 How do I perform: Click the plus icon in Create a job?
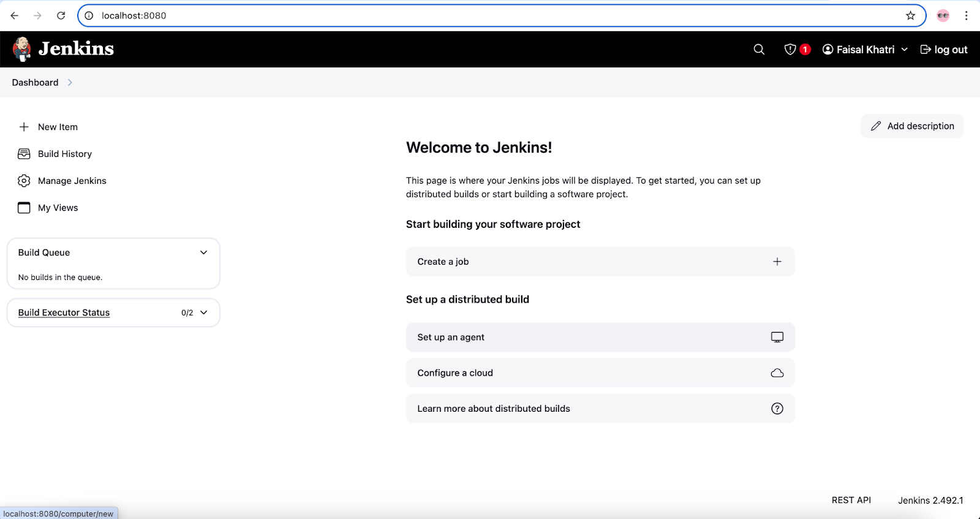pyautogui.click(x=777, y=262)
